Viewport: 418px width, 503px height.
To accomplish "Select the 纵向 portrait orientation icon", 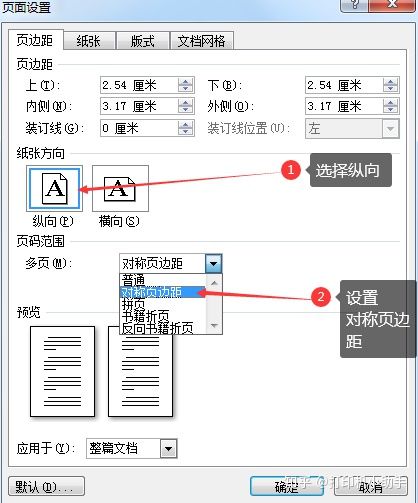I will [x=55, y=189].
